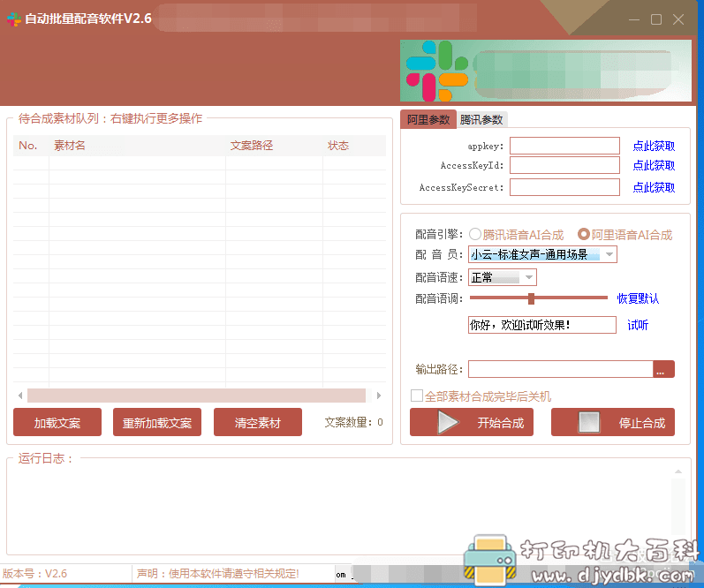Viewport: 704px width, 588px height.
Task: Click the 配音语调 pitch slider handle
Action: coord(531,298)
